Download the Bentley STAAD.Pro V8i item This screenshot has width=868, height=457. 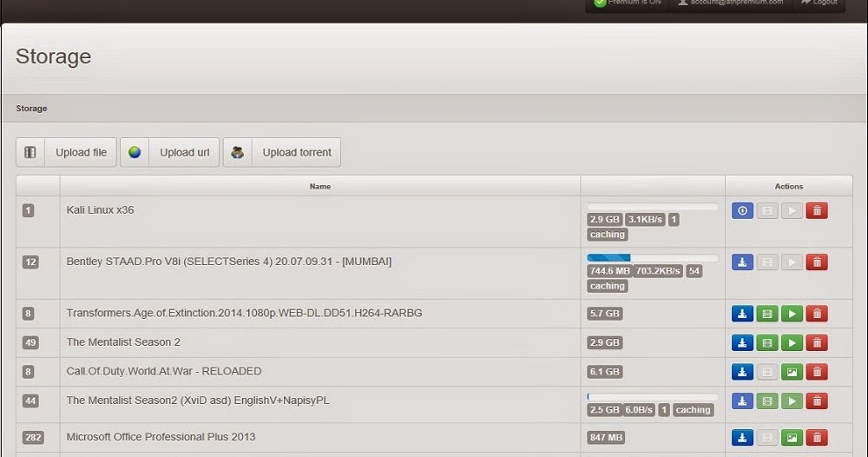742,262
